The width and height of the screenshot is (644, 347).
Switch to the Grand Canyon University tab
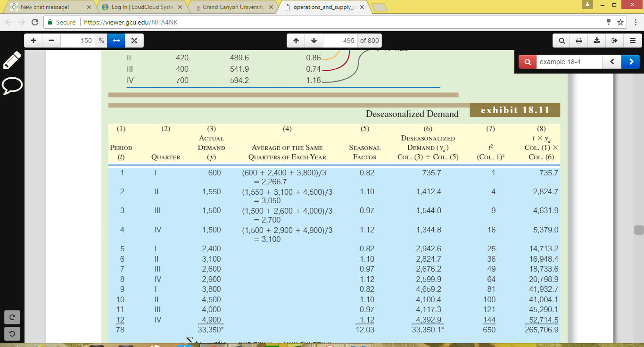[234, 7]
